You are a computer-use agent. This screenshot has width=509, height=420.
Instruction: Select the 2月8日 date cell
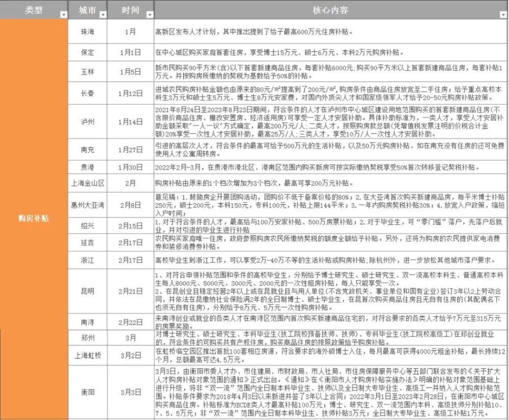click(x=130, y=205)
